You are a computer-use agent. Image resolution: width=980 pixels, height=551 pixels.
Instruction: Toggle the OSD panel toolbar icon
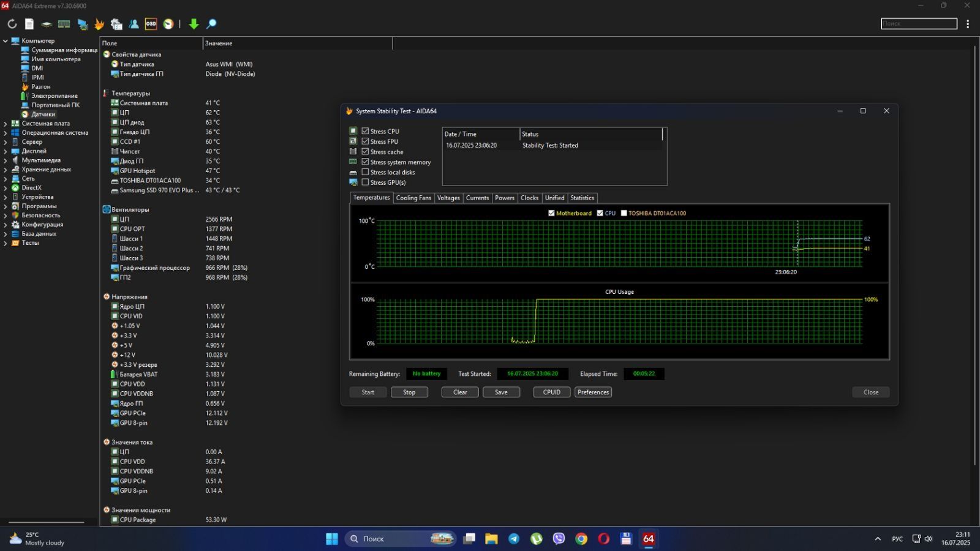(151, 24)
